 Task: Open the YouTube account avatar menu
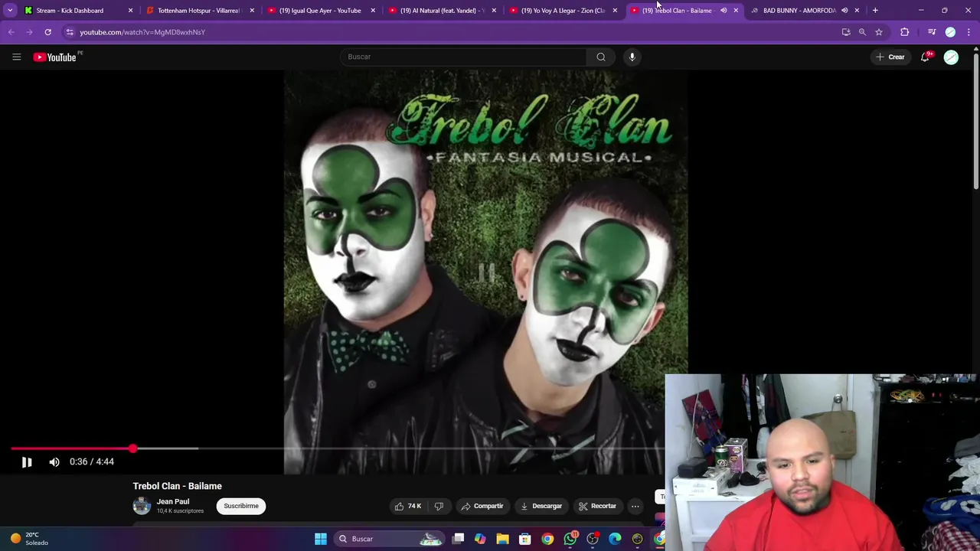point(951,57)
